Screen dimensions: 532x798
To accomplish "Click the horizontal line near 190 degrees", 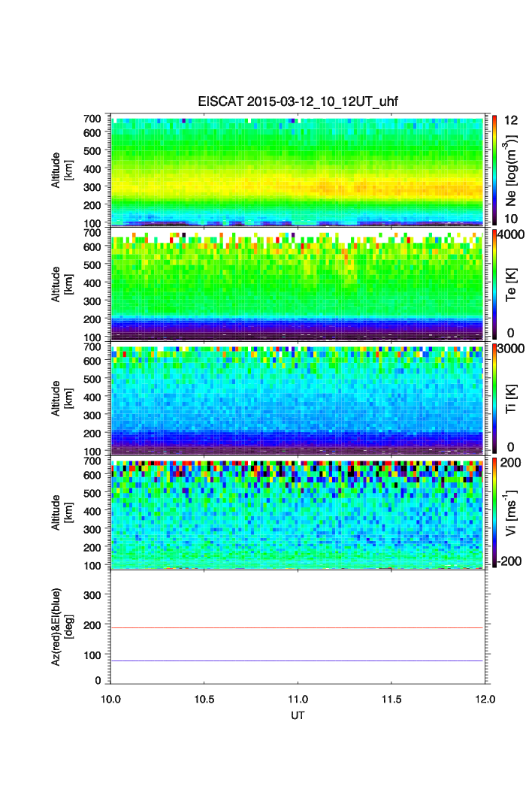I will point(297,627).
